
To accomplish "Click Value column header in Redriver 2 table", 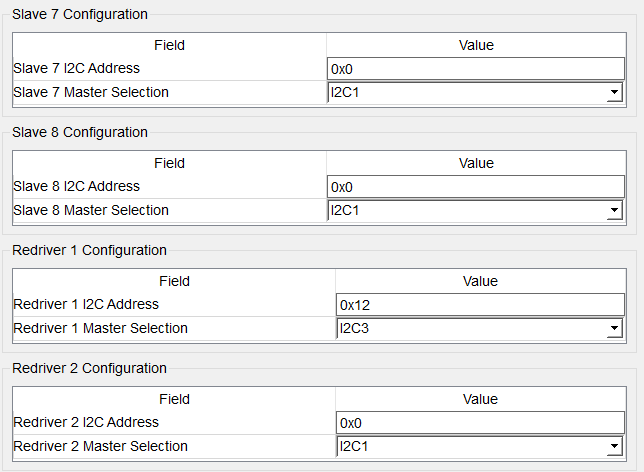I will pyautogui.click(x=480, y=399).
